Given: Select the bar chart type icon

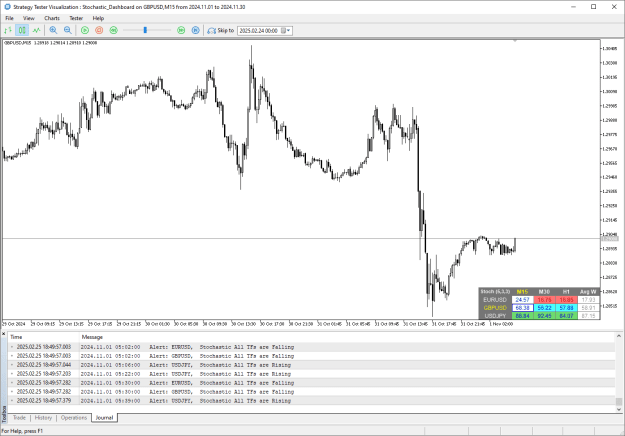Looking at the screenshot, I should click(8, 30).
